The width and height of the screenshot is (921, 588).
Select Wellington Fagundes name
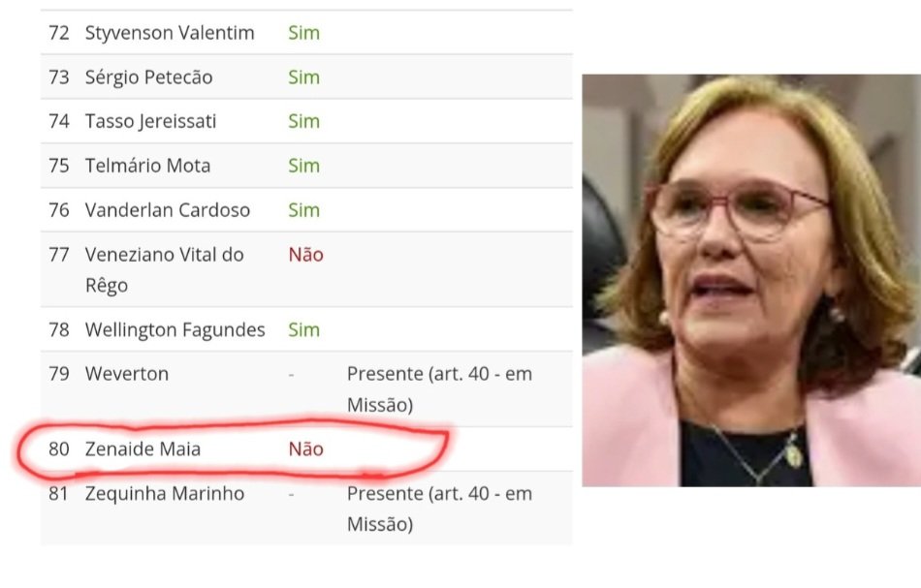click(x=175, y=329)
